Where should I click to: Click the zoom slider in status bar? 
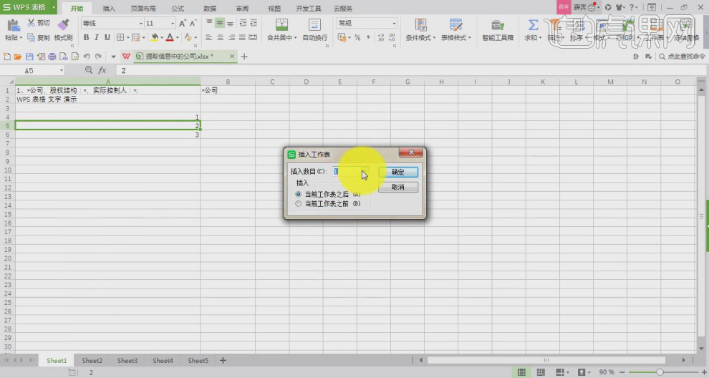[x=660, y=372]
